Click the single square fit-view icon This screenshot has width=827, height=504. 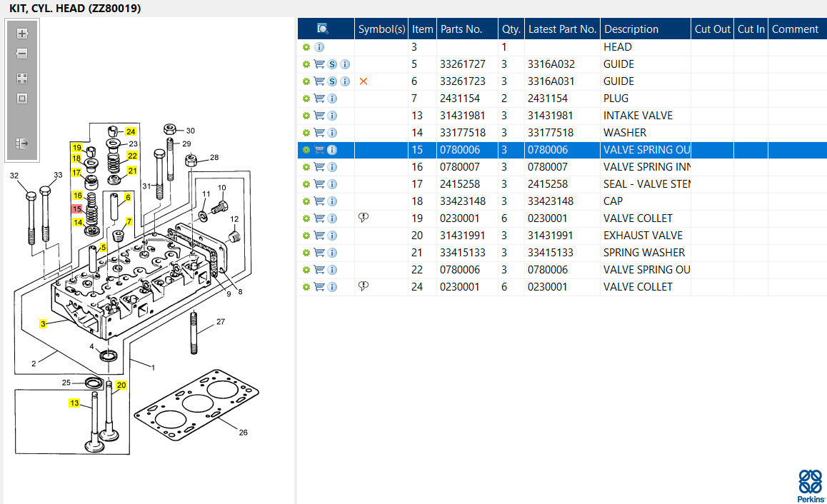coord(22,99)
